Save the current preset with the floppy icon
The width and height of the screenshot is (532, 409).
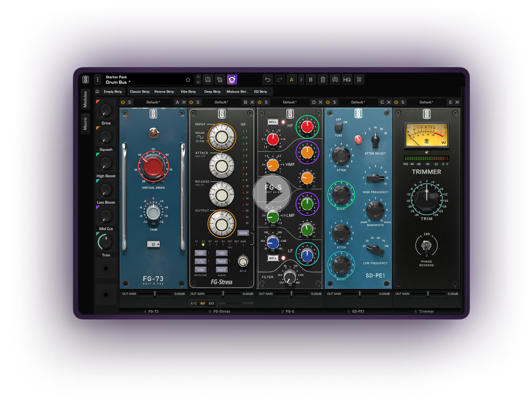click(208, 80)
